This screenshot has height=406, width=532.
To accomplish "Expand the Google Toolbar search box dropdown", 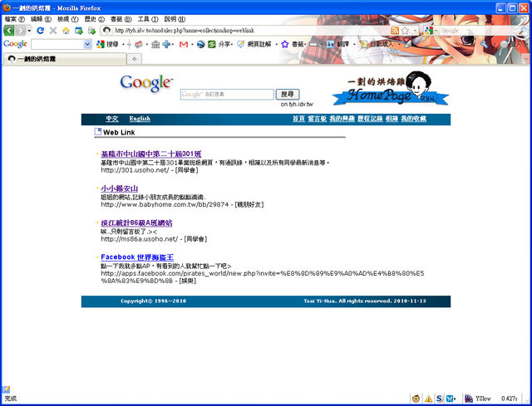I will tap(88, 44).
